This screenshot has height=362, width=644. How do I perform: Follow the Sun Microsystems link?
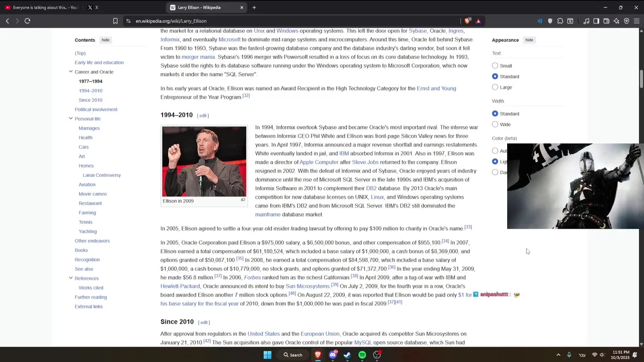(x=308, y=286)
